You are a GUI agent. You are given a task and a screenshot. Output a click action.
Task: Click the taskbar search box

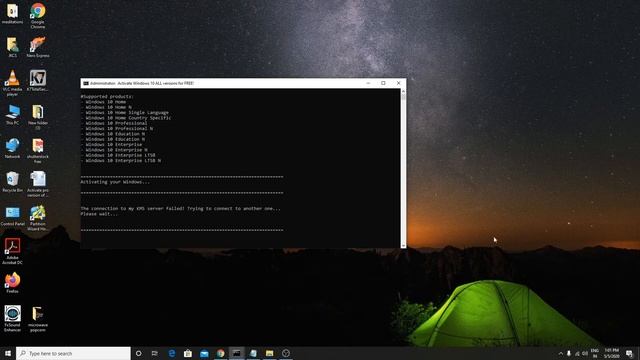point(73,353)
